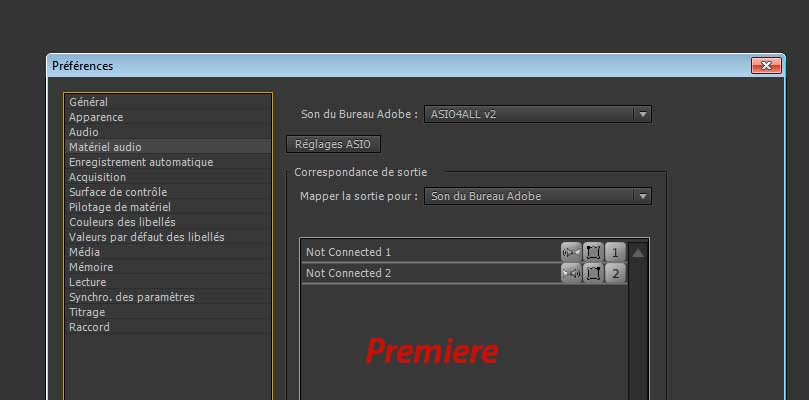Open the Mapper la sortie pour dropdown

(538, 196)
